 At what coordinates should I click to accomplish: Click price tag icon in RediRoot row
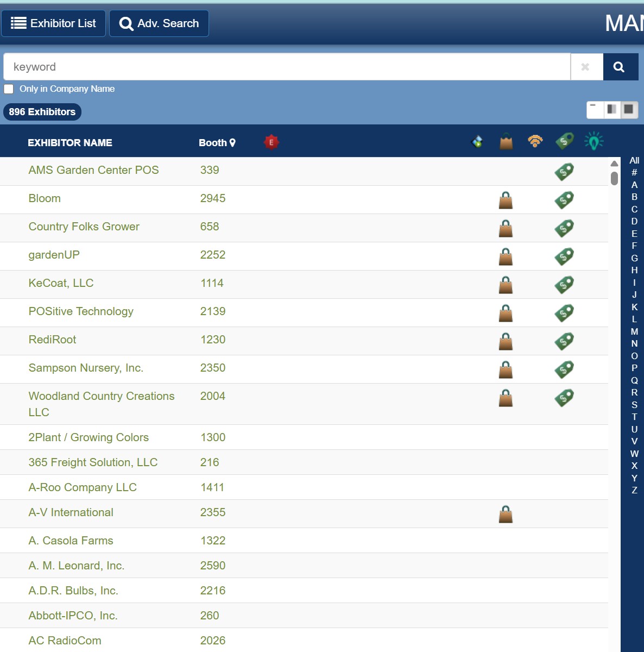pos(564,341)
